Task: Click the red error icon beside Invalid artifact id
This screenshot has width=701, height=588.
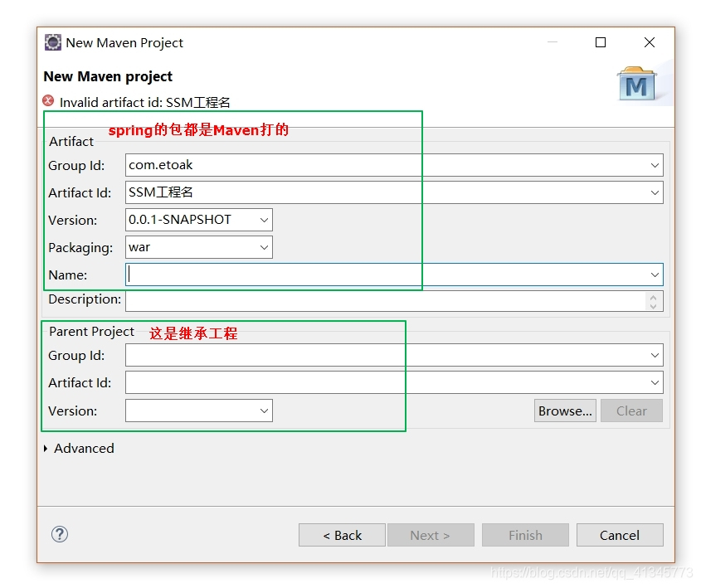Action: point(48,100)
